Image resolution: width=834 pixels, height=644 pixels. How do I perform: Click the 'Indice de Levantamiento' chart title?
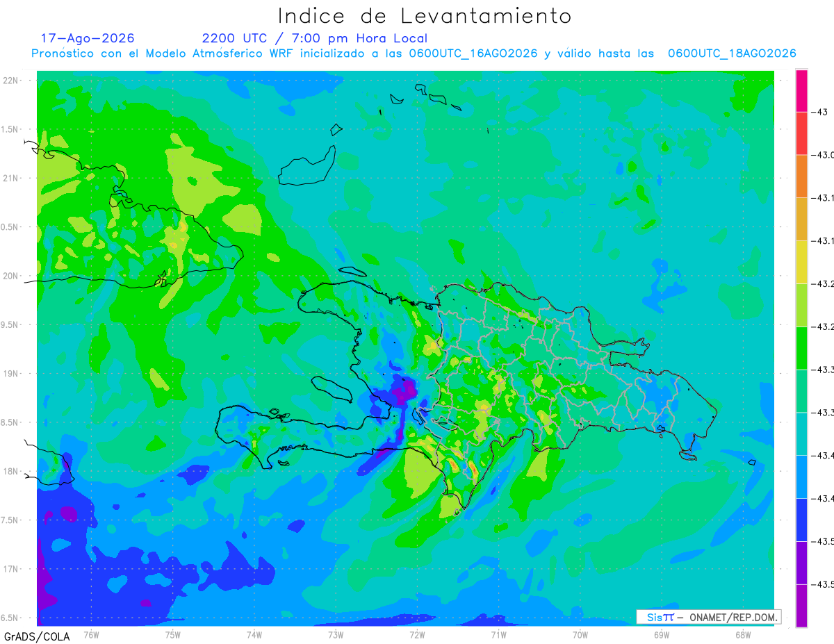(x=425, y=16)
